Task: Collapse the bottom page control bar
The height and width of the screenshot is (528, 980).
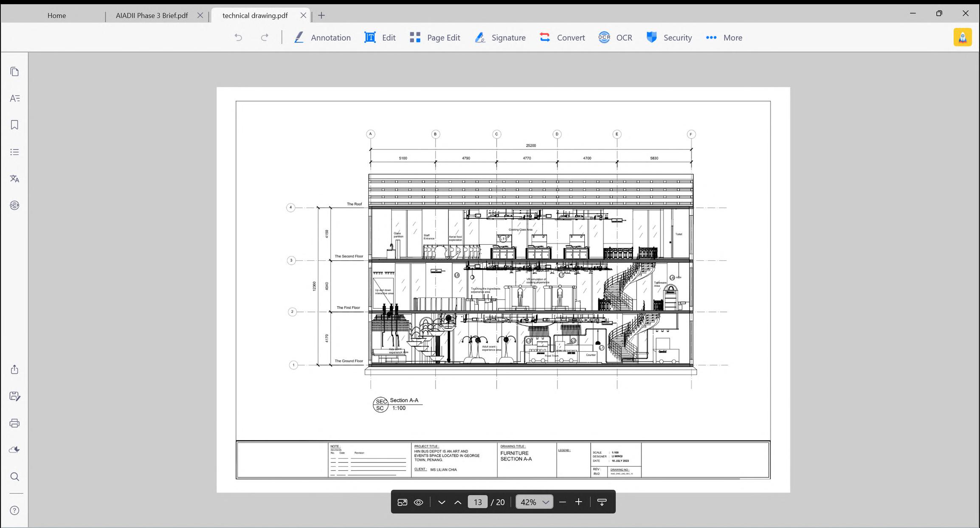Action: click(x=602, y=502)
